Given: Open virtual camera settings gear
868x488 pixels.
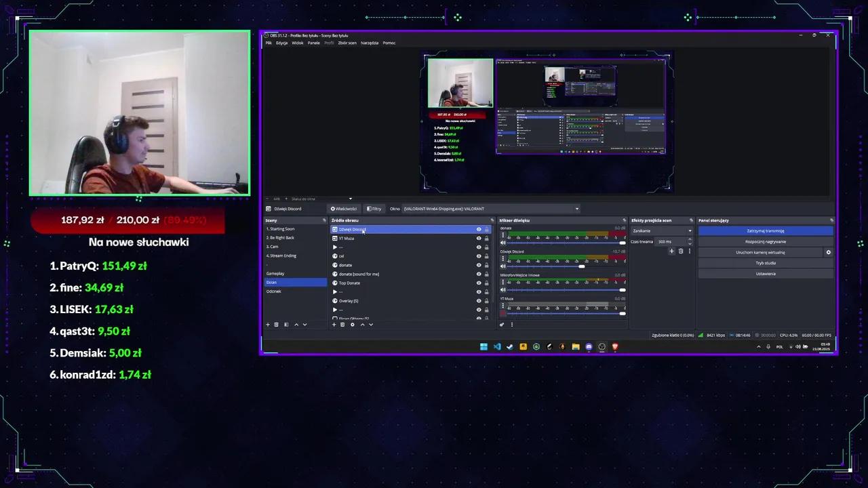Looking at the screenshot, I should (828, 252).
